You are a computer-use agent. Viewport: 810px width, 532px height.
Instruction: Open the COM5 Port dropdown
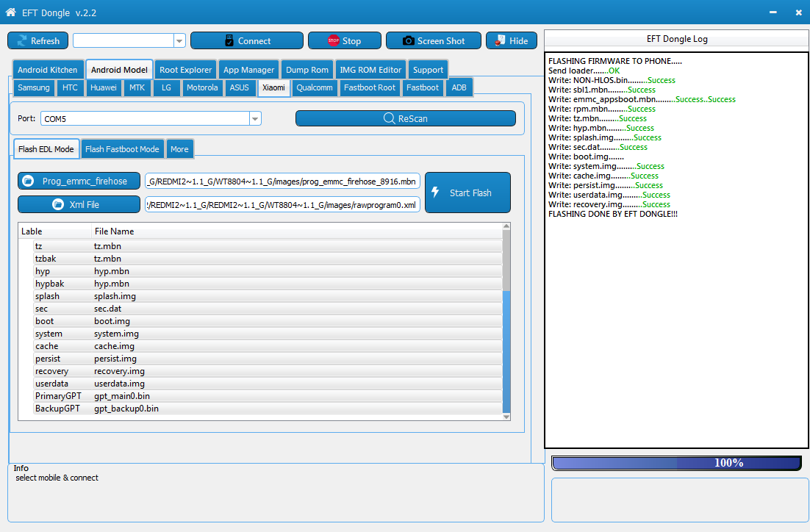(x=255, y=118)
